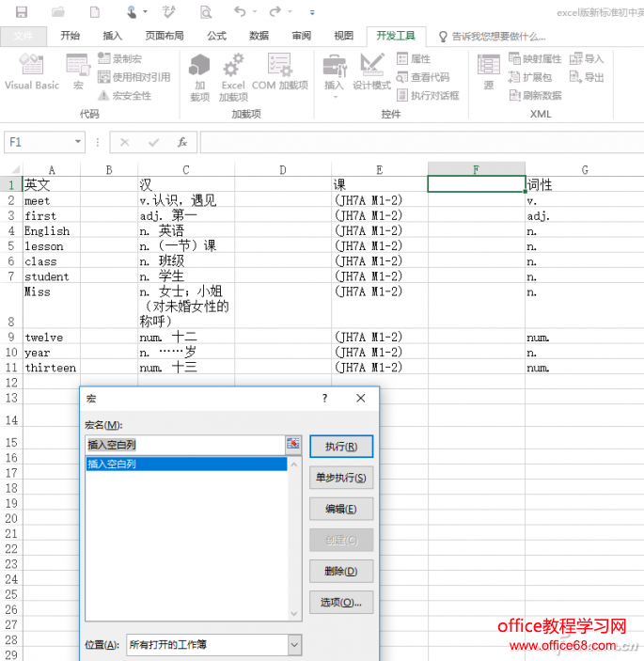Screen dimensions: 644x661
Task: Open Excel 加载项 dialog
Action: tap(233, 77)
